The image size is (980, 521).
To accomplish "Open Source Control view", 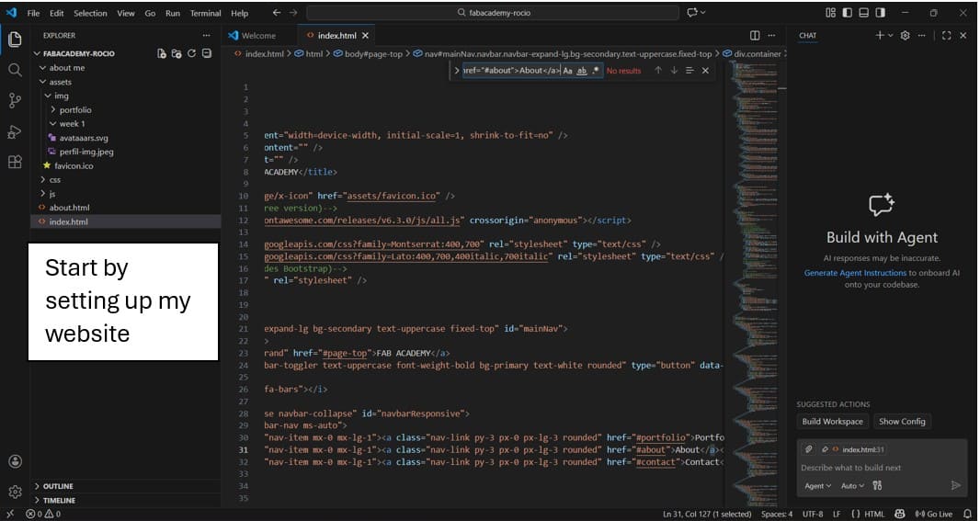I will 15,100.
